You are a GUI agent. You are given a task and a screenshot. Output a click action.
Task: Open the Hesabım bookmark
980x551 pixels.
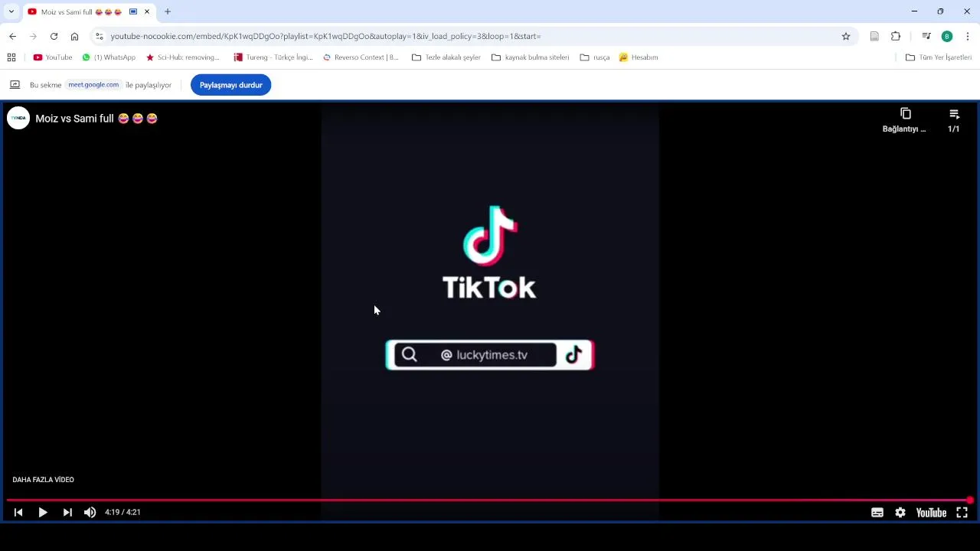(639, 57)
